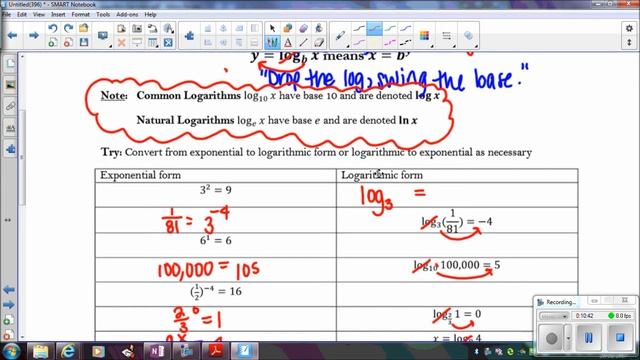Open a file with the folder icon

pos(84,28)
